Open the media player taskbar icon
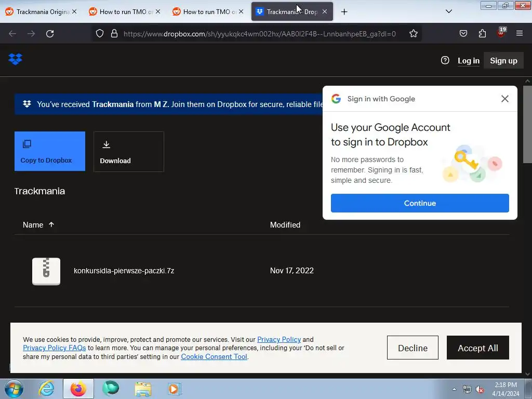Screen dimensions: 532x399 (175, 389)
